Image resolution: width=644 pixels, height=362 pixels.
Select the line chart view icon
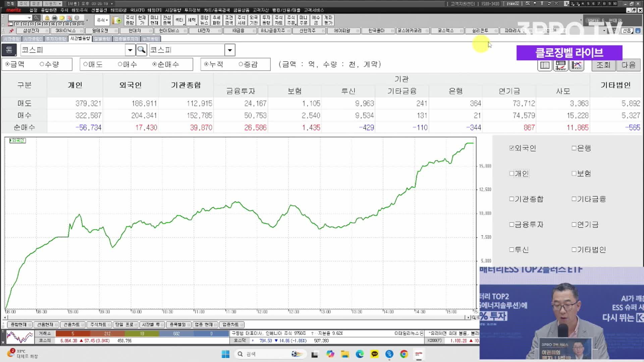[576, 65]
